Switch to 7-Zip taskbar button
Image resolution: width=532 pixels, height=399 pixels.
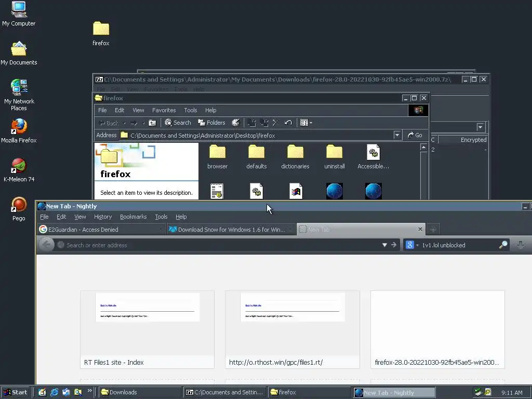[224, 392]
